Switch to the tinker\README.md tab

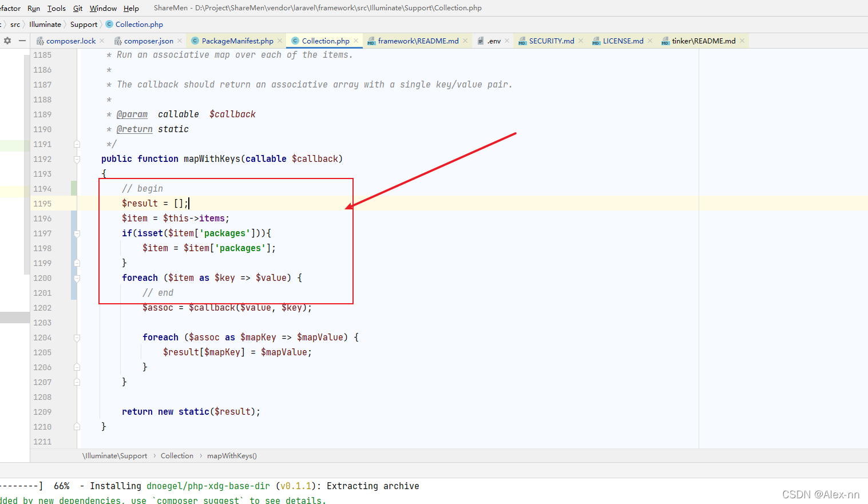coord(704,41)
